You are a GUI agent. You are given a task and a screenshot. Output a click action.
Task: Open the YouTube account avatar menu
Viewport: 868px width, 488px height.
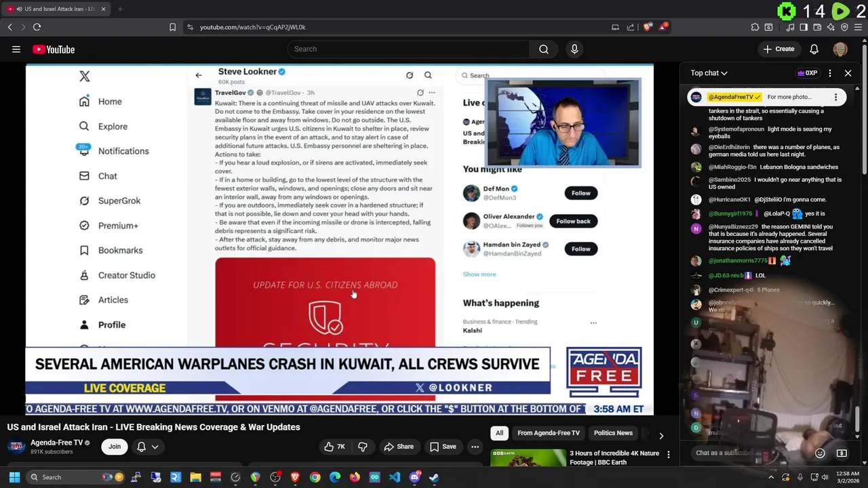pos(840,49)
